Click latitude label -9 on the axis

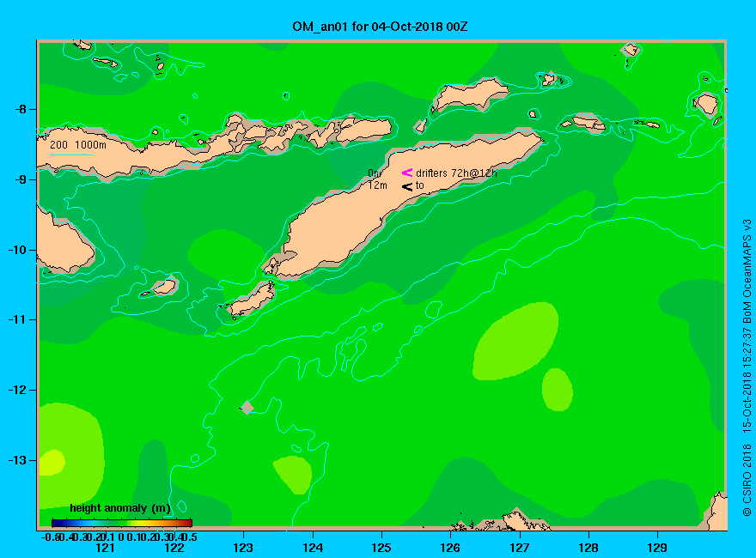[21, 179]
